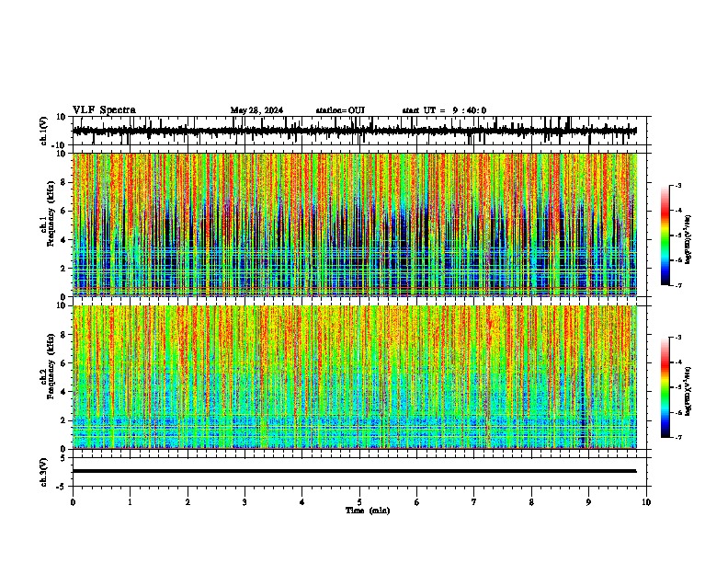Select the date "May 28, 2024"
This screenshot has width=728, height=563.
256,110
